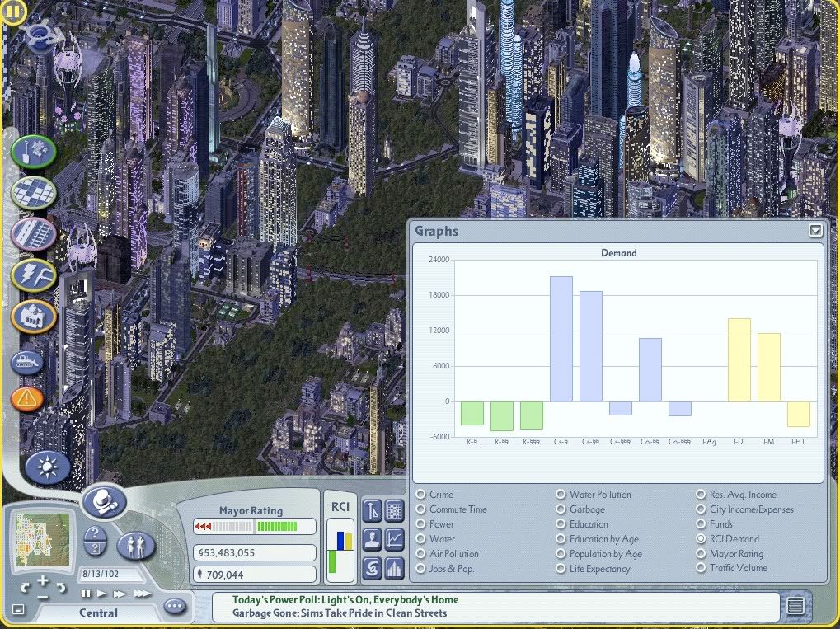Click the city skyline bars icon

pyautogui.click(x=395, y=568)
